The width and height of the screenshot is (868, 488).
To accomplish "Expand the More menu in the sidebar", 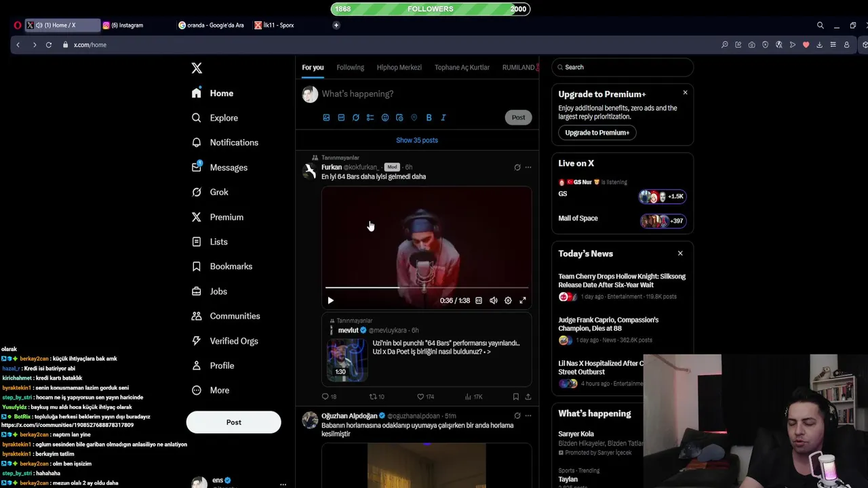I will (x=211, y=390).
